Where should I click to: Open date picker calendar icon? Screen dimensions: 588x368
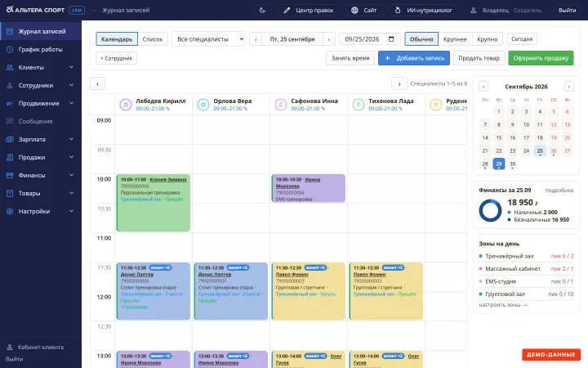coord(391,39)
